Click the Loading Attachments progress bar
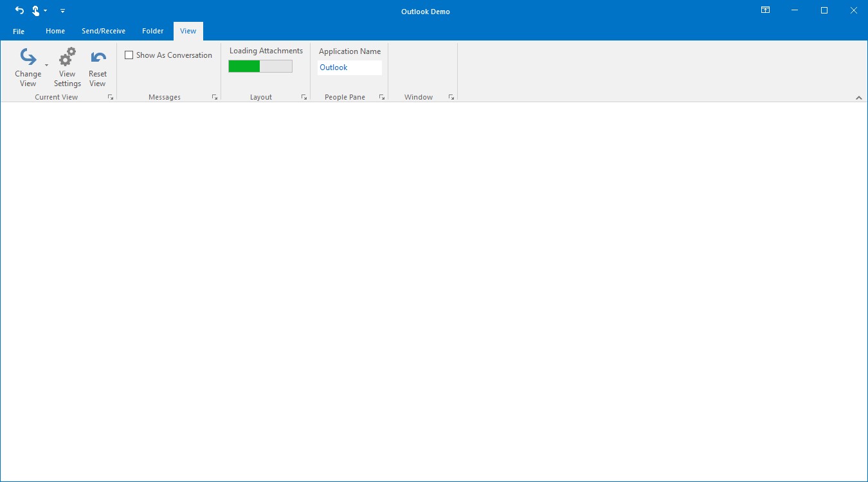The image size is (868, 482). [260, 66]
